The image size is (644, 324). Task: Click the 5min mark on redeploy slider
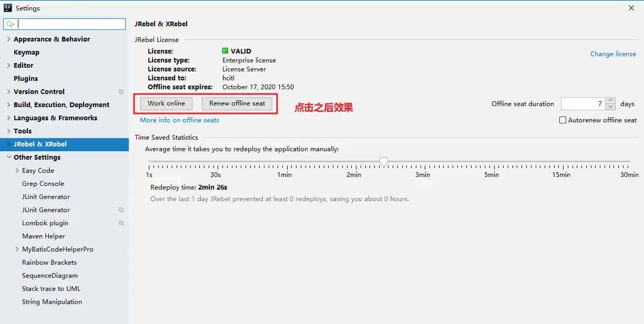pyautogui.click(x=492, y=175)
